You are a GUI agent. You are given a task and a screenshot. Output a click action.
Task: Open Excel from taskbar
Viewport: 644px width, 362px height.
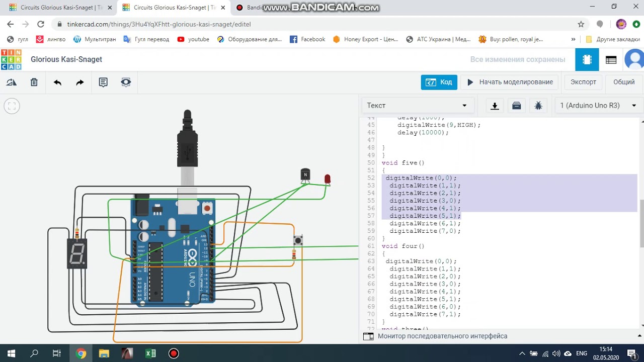[150, 353]
